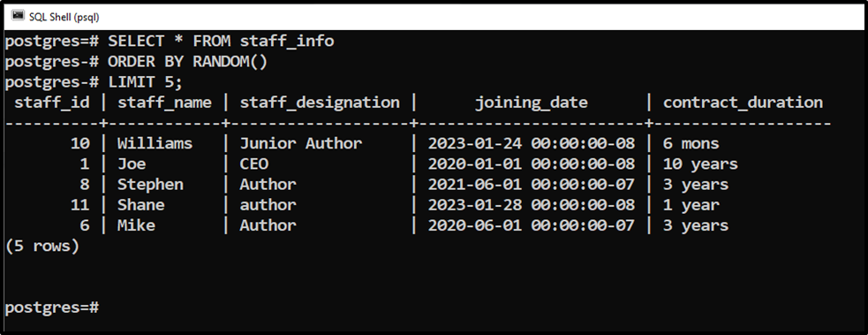Select Stephen in the staff_name column
This screenshot has height=335, width=868.
tap(150, 185)
